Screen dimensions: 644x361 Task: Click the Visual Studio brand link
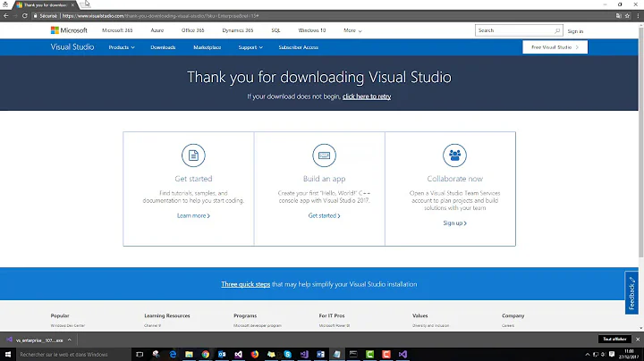pos(72,46)
